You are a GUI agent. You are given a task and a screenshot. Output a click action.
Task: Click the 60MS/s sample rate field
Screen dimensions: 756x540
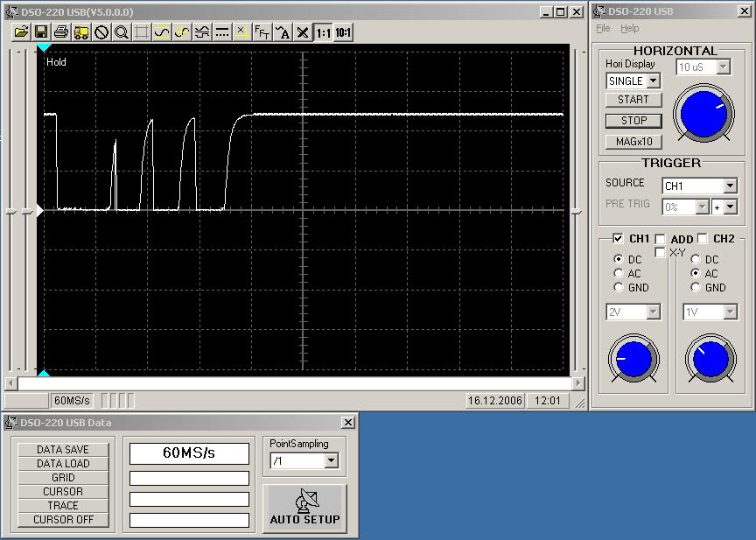(x=189, y=453)
